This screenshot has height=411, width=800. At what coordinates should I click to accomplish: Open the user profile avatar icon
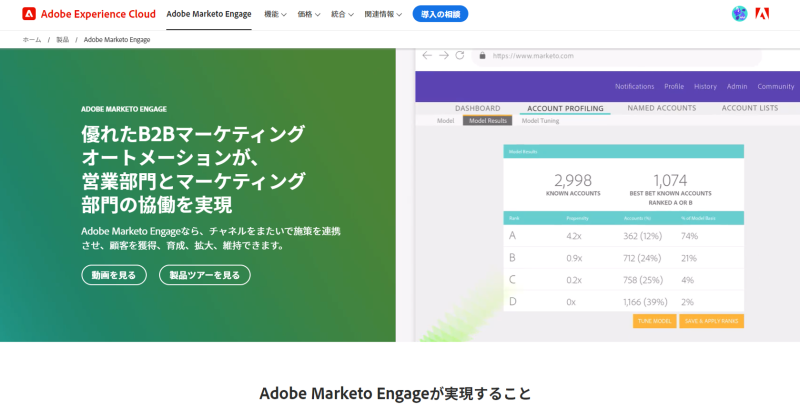pyautogui.click(x=739, y=14)
